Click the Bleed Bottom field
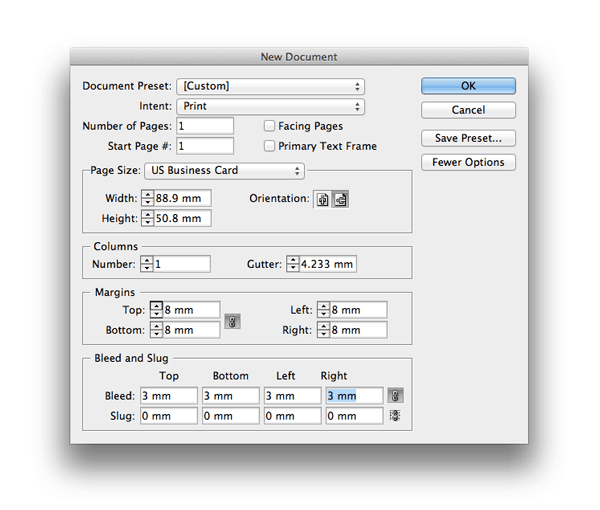 coord(231,396)
